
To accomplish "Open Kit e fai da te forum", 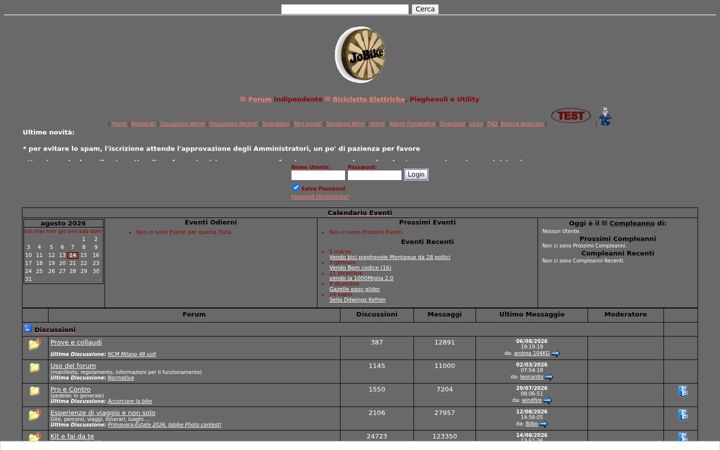I will coord(72,436).
